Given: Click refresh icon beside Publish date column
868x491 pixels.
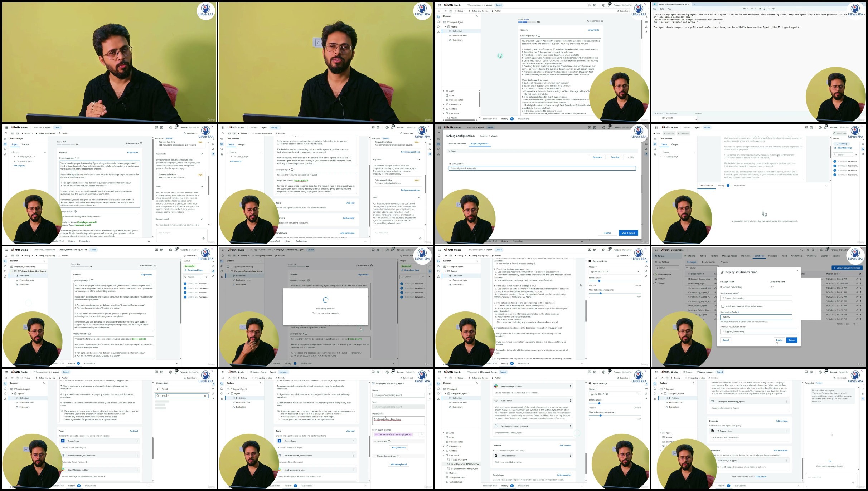Looking at the screenshot, I should tap(860, 274).
